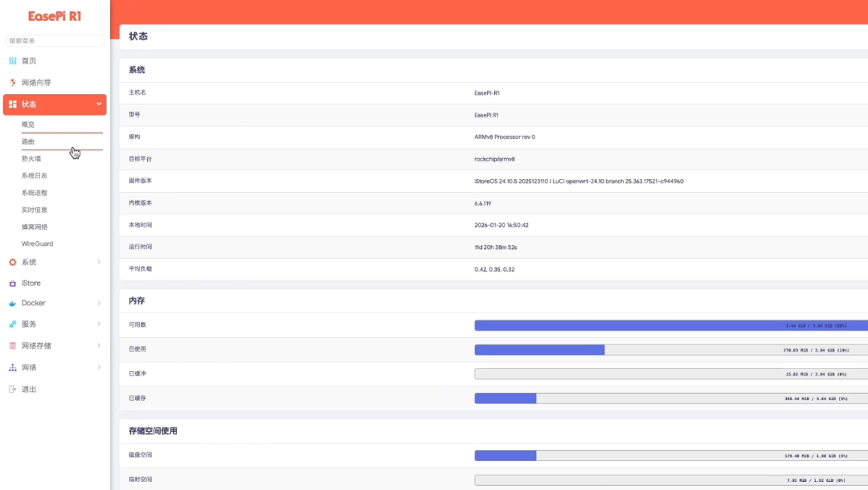Open iStore via its store icon
This screenshot has width=868, height=490.
12,284
